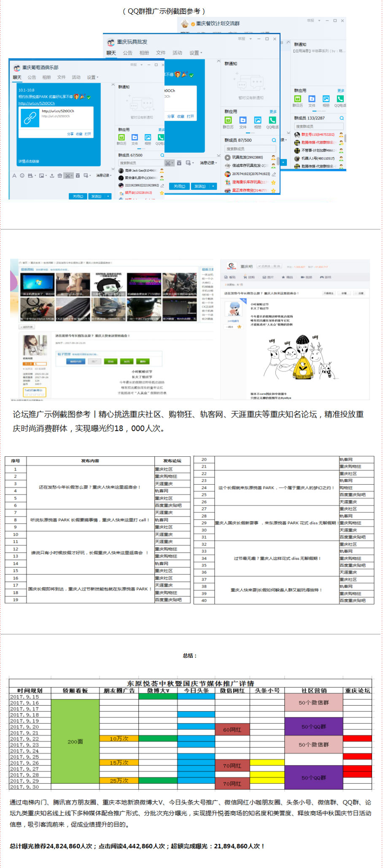Switch to 公告 tab in 重庆玩具批发
The height and width of the screenshot is (868, 383).
point(127,53)
